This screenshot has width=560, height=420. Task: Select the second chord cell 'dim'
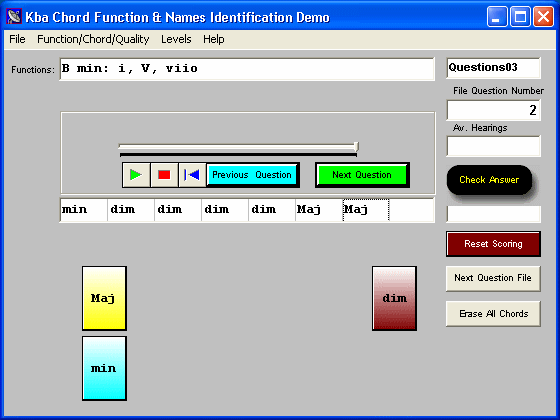[131, 210]
